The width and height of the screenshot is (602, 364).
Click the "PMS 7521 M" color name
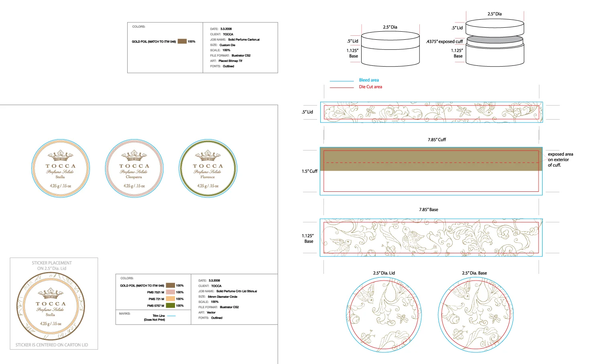click(x=155, y=292)
